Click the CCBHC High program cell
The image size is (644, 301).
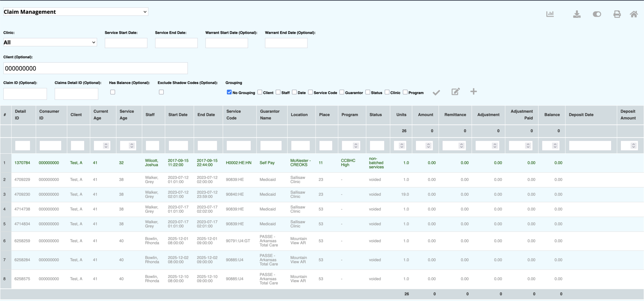pyautogui.click(x=348, y=163)
